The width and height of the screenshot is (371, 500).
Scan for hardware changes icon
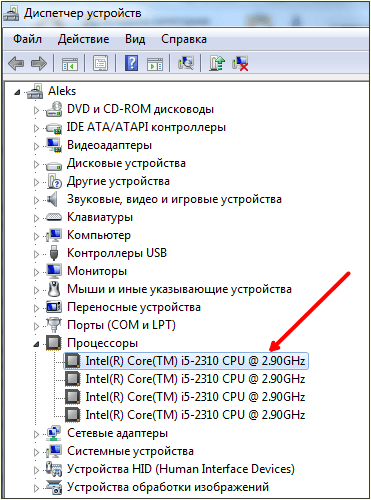coord(186,63)
